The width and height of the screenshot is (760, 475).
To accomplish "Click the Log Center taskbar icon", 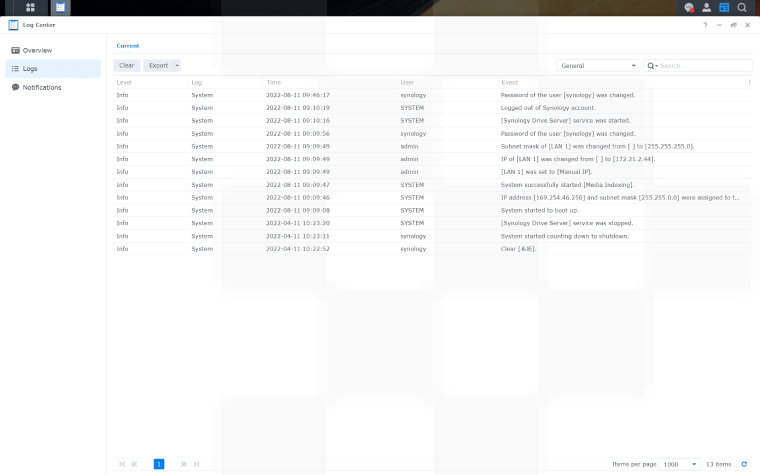I will click(60, 7).
